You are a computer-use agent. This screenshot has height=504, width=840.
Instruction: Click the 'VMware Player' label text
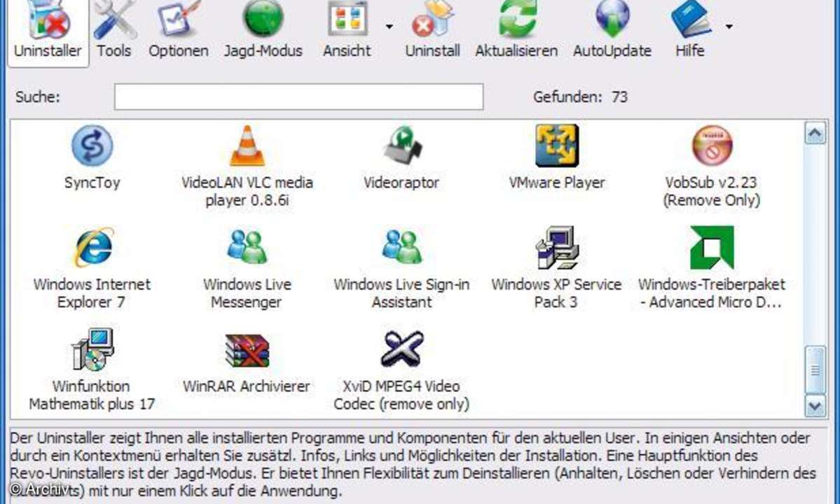coord(557,183)
